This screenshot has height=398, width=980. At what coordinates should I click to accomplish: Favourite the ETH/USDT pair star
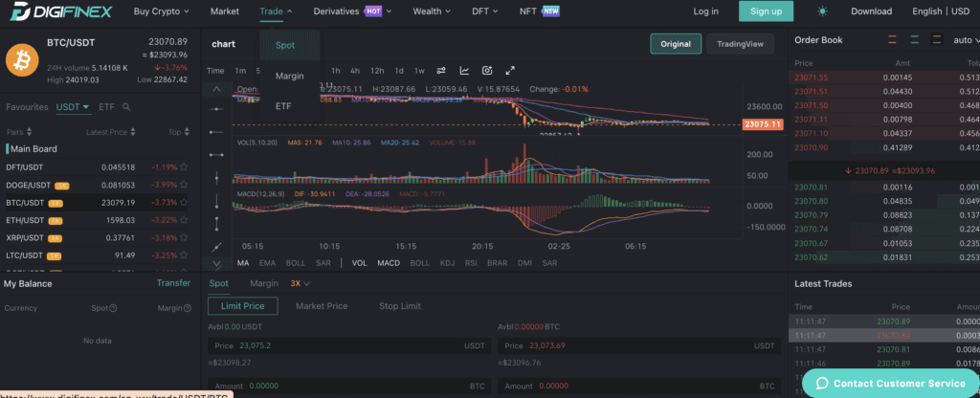(x=184, y=220)
